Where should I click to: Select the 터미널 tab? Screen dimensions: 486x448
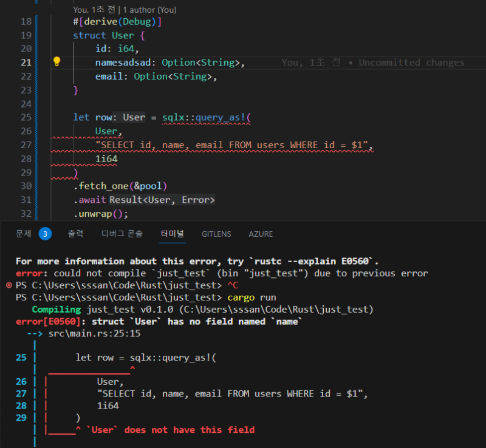[173, 234]
